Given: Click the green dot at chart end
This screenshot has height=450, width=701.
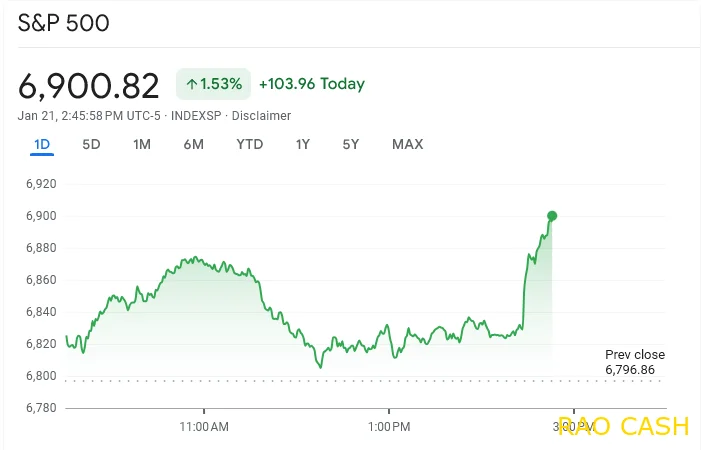Looking at the screenshot, I should click(552, 215).
